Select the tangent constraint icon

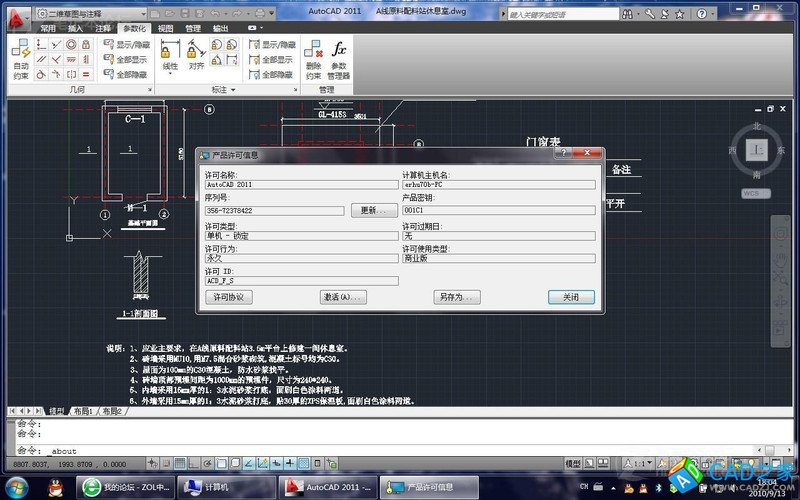(41, 74)
